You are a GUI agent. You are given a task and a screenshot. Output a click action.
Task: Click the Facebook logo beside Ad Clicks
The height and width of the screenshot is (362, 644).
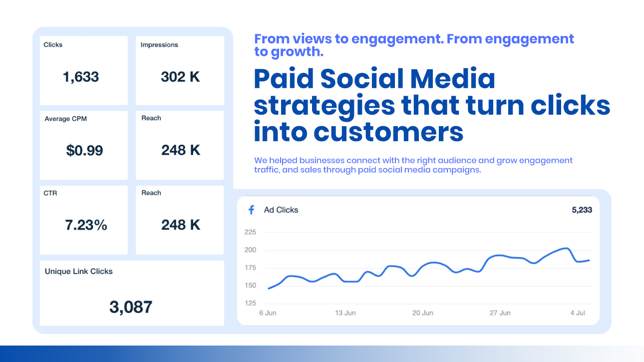coord(252,210)
